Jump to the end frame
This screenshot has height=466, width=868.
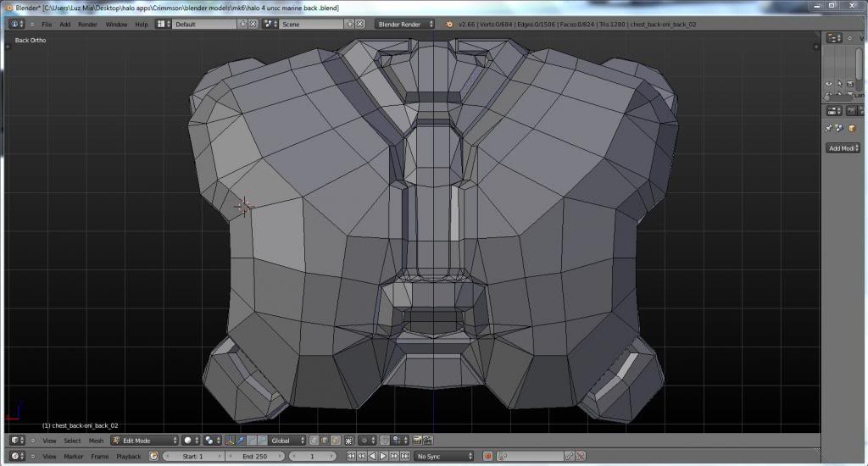click(x=404, y=456)
